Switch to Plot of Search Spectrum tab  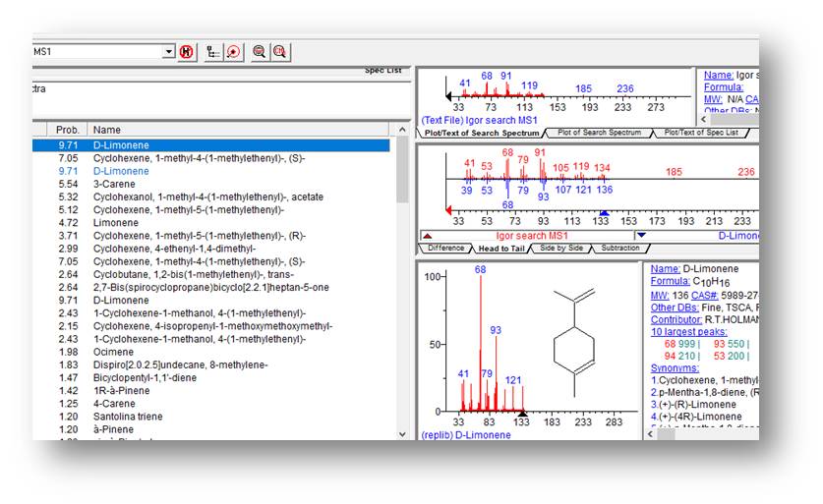(x=599, y=133)
